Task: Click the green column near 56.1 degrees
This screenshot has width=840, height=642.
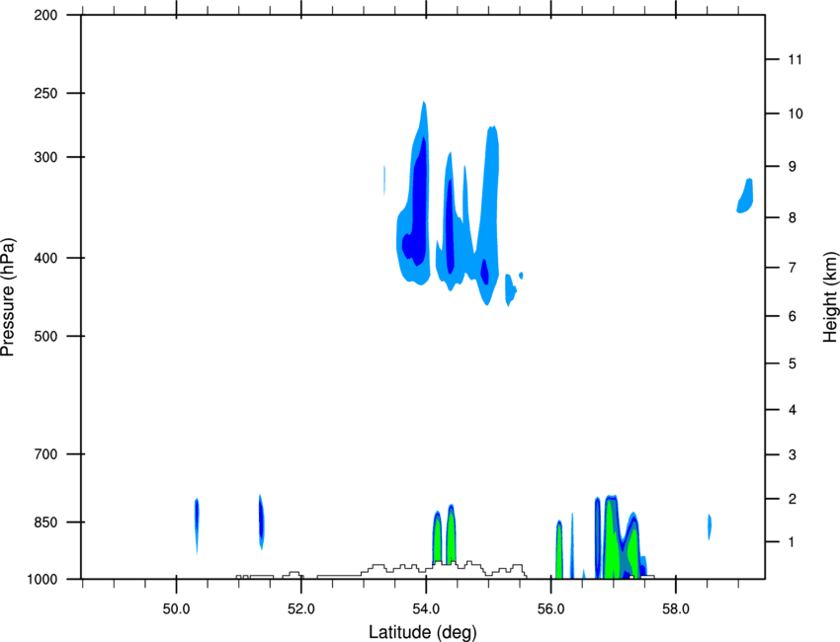Action: tap(558, 550)
